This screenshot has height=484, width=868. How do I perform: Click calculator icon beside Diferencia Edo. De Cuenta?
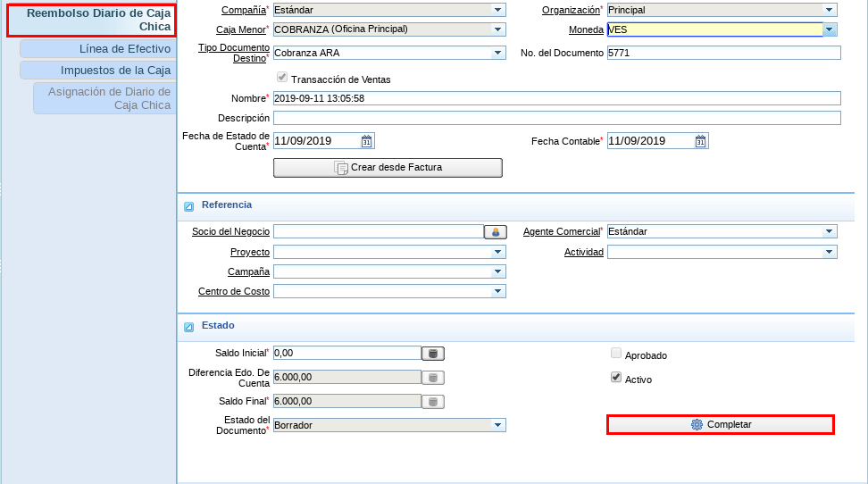pyautogui.click(x=433, y=378)
